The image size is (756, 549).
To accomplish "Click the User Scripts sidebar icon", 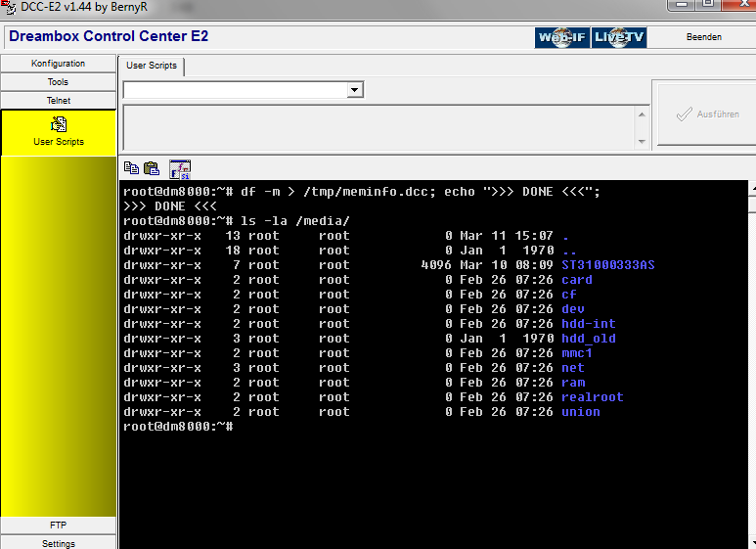I will pyautogui.click(x=59, y=125).
